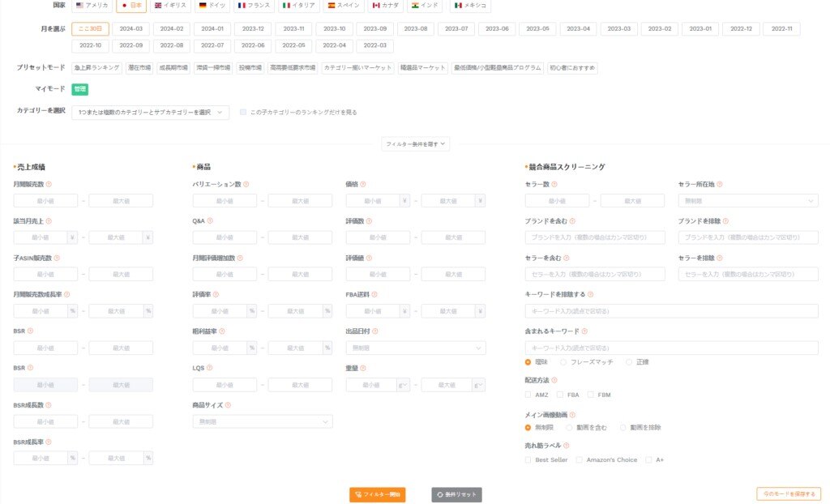Open help tooltip icon for セラー数
Screen dimensions: 830x504
(554, 185)
